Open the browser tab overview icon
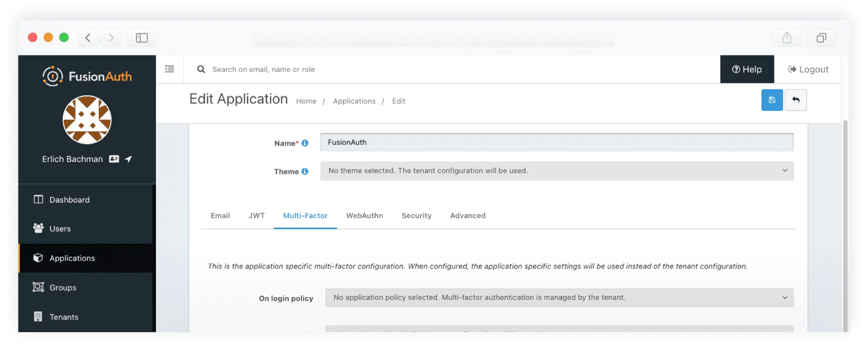The height and width of the screenshot is (344, 868). 821,38
